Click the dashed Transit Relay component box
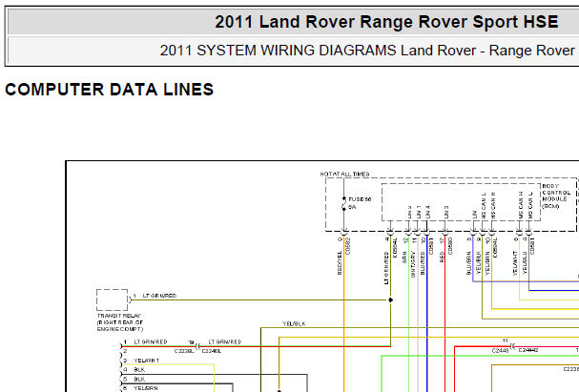This screenshot has width=579, height=392. [x=113, y=299]
